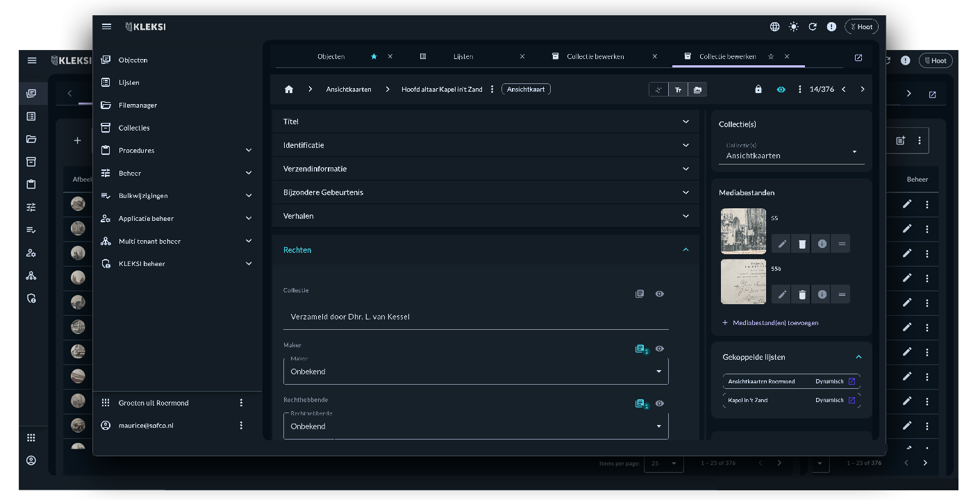Click the first icon in the view mode group
980x500 pixels.
pyautogui.click(x=658, y=90)
